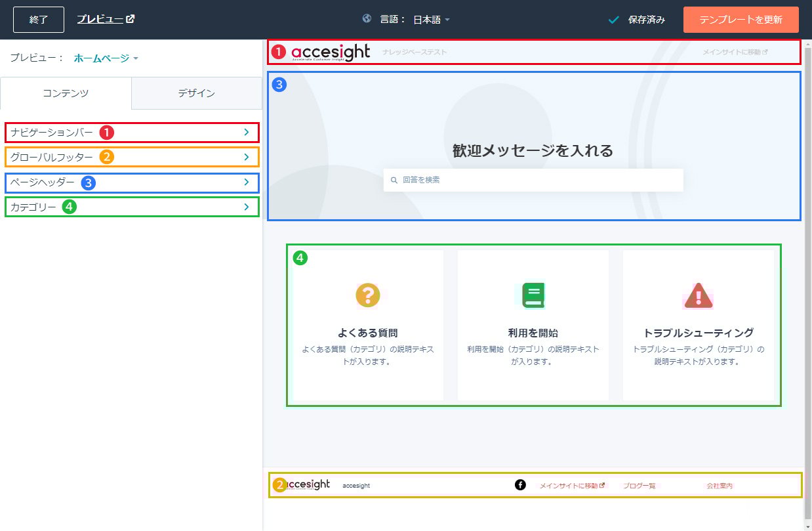
Task: Expand the グローバルフッター section
Action: (132, 157)
